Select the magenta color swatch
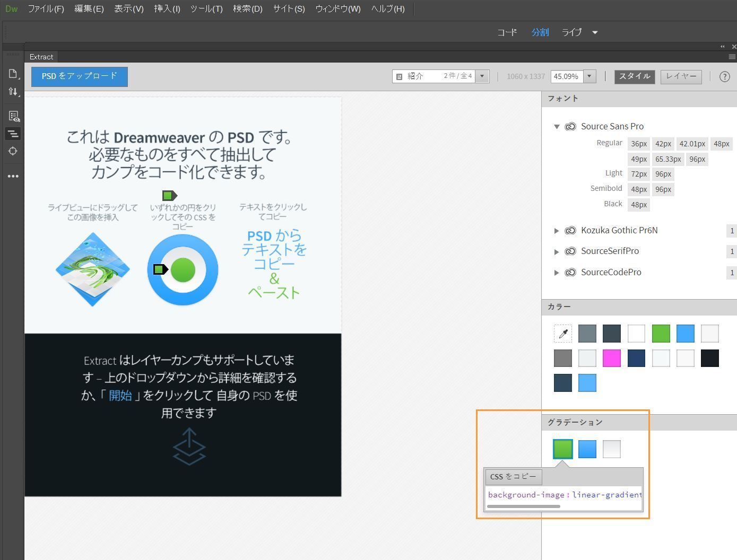Screen dimensions: 737x560 tap(612, 358)
